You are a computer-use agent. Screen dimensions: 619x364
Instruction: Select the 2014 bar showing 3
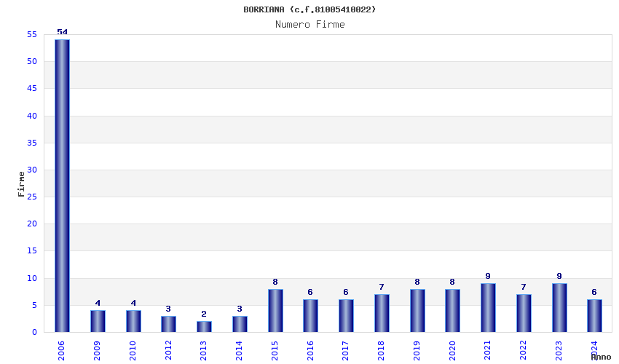[240, 324]
